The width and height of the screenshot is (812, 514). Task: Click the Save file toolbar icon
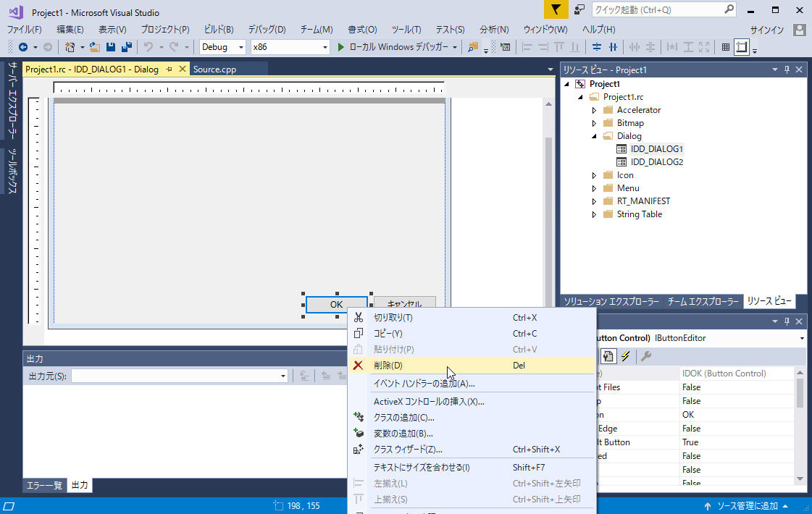click(110, 47)
